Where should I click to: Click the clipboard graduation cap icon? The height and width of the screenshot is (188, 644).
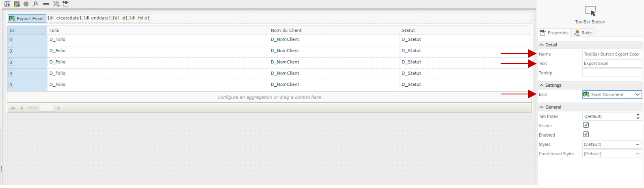click(x=66, y=4)
